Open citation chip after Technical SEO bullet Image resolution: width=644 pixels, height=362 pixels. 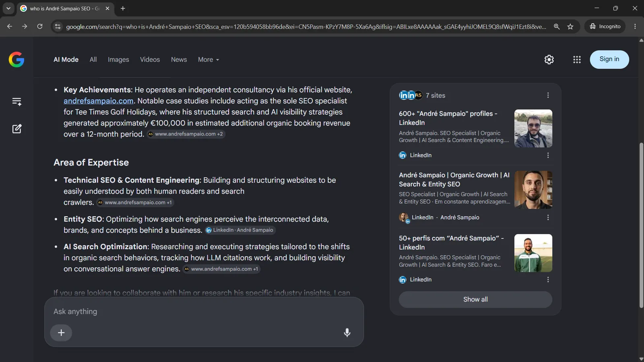click(135, 203)
